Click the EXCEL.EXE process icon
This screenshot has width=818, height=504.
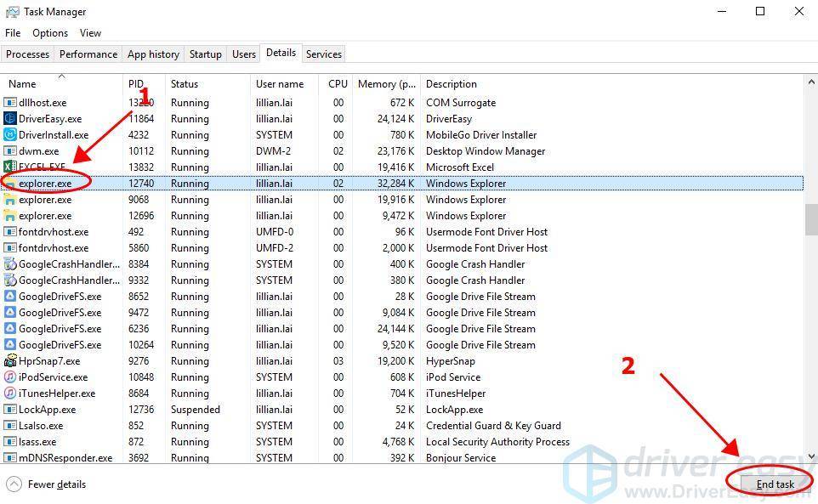[10, 167]
